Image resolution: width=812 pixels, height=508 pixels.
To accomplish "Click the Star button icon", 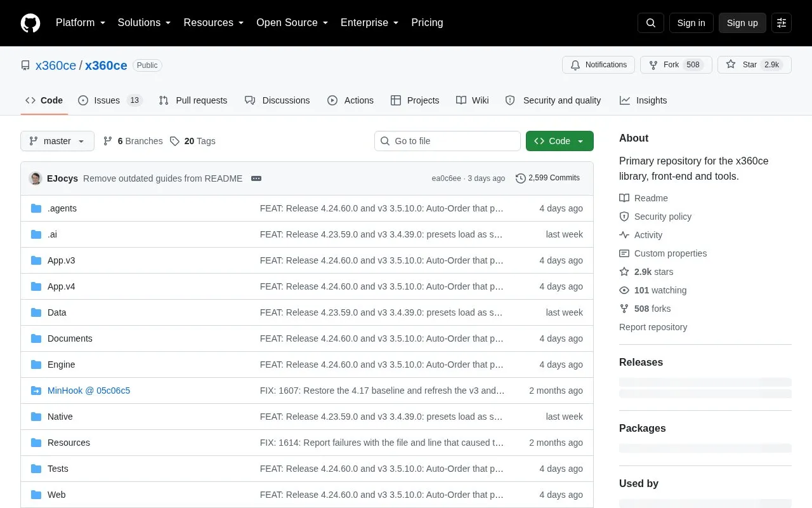I will 731,65.
